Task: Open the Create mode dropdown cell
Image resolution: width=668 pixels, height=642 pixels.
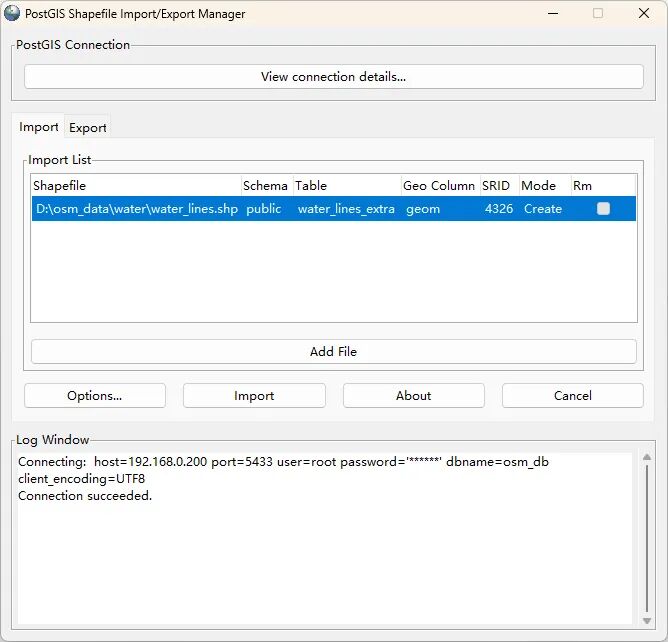Action: pos(545,209)
